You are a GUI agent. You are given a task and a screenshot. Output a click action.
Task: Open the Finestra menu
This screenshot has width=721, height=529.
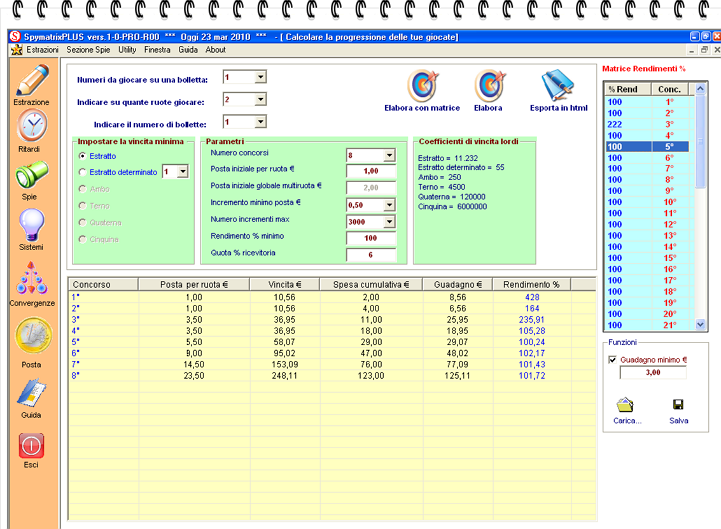click(157, 50)
